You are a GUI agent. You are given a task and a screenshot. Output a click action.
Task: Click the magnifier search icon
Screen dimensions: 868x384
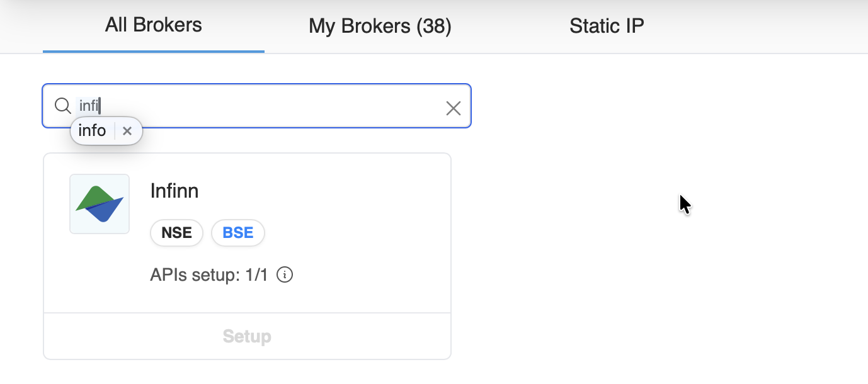click(x=62, y=106)
